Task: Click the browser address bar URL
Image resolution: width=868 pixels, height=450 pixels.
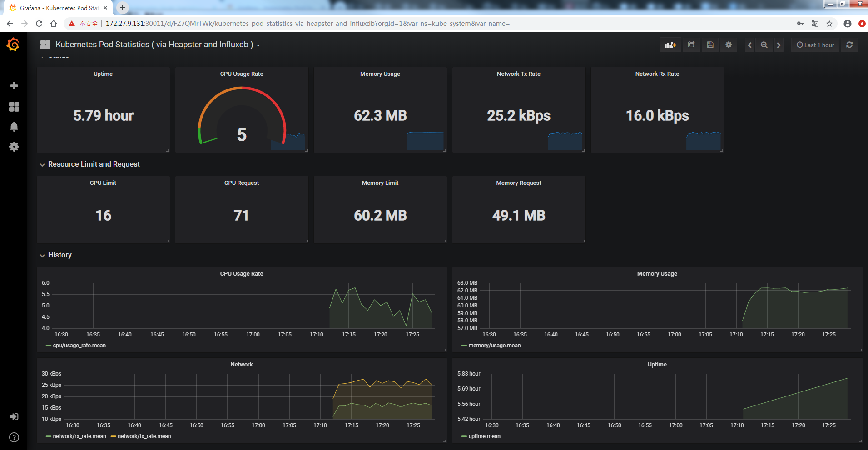Action: coord(308,24)
